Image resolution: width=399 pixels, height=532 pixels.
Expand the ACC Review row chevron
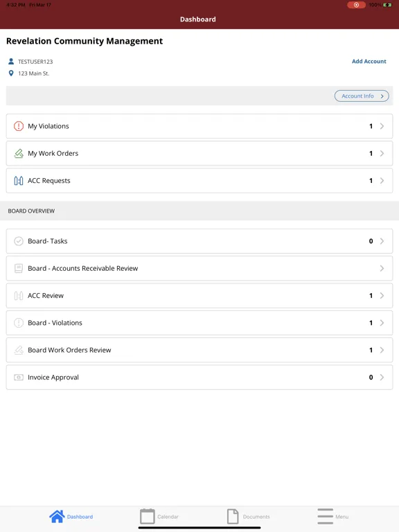[x=382, y=296]
